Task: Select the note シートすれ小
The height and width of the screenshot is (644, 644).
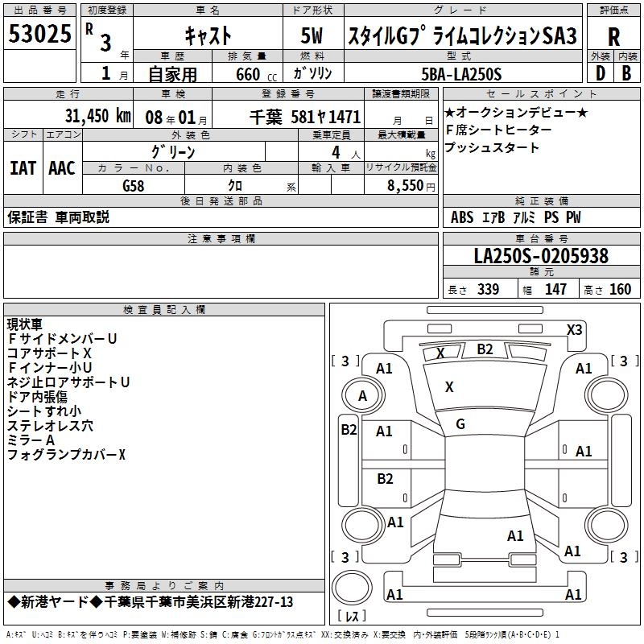Action: [44, 411]
